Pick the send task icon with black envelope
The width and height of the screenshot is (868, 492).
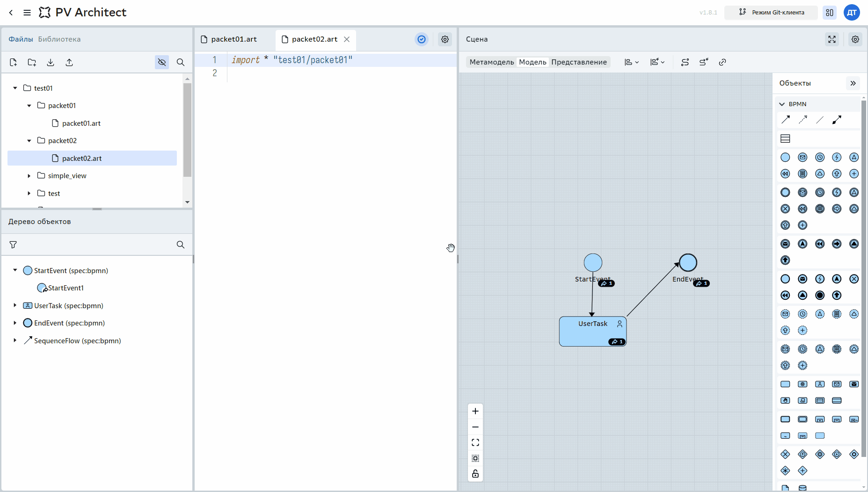pyautogui.click(x=854, y=384)
